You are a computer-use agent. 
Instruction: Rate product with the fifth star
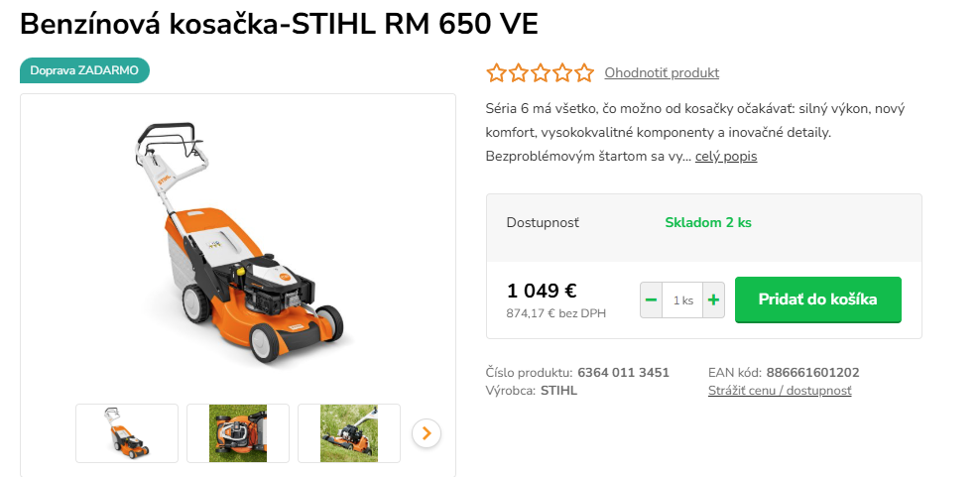(584, 73)
